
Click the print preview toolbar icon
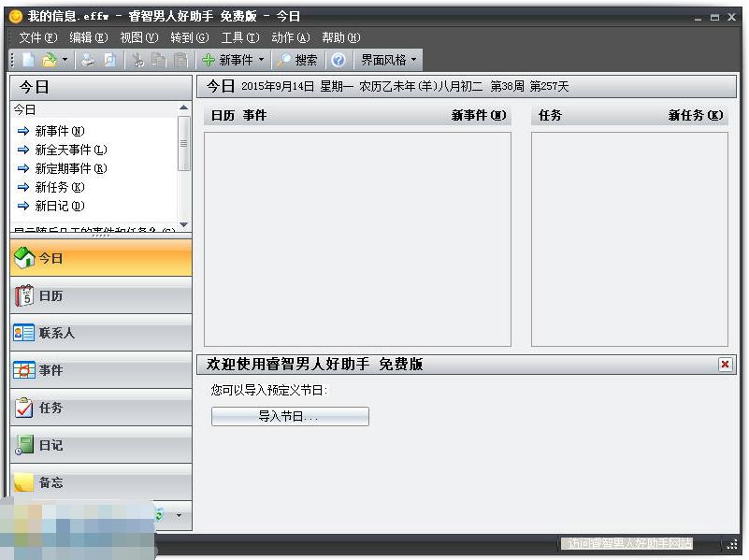pos(109,60)
